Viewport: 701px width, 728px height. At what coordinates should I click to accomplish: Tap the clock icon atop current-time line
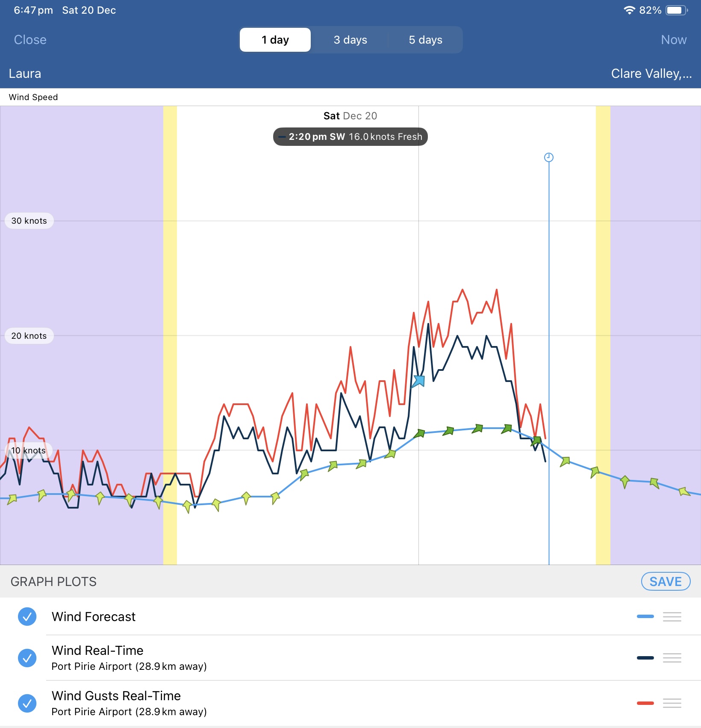(549, 157)
